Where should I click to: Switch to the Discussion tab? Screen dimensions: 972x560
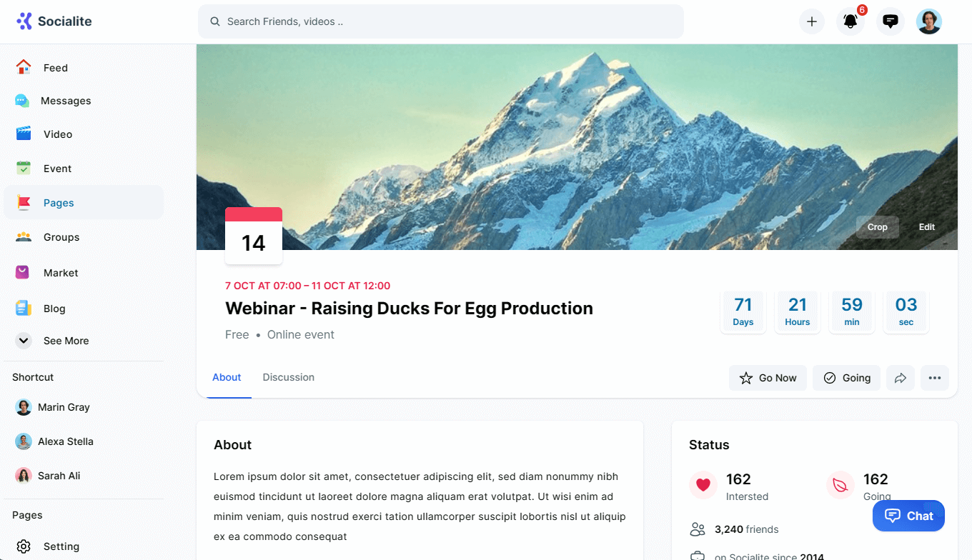(x=288, y=377)
